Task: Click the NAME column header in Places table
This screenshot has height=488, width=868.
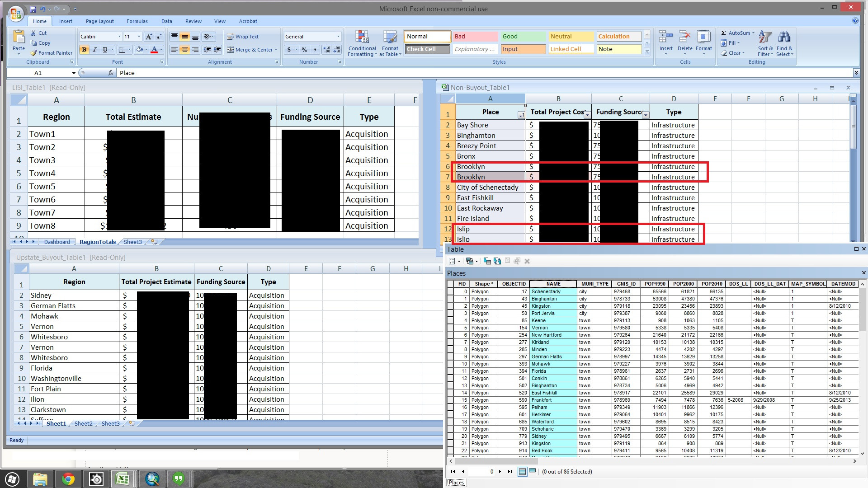Action: (x=553, y=284)
